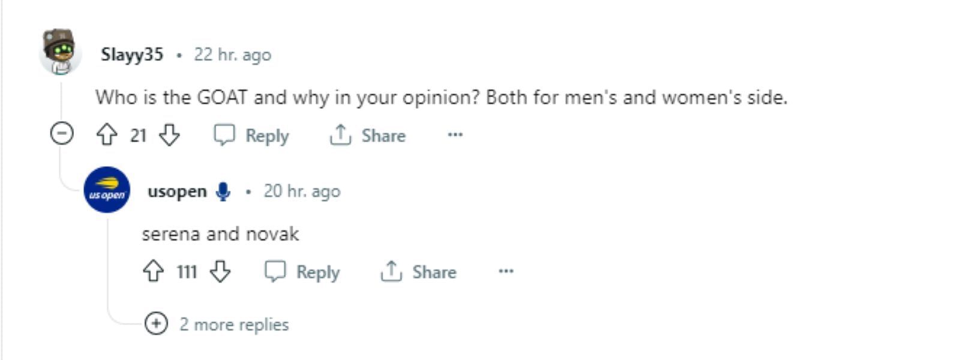
Task: Upvote Slayy35's GOAT question comment
Action: coord(107,135)
